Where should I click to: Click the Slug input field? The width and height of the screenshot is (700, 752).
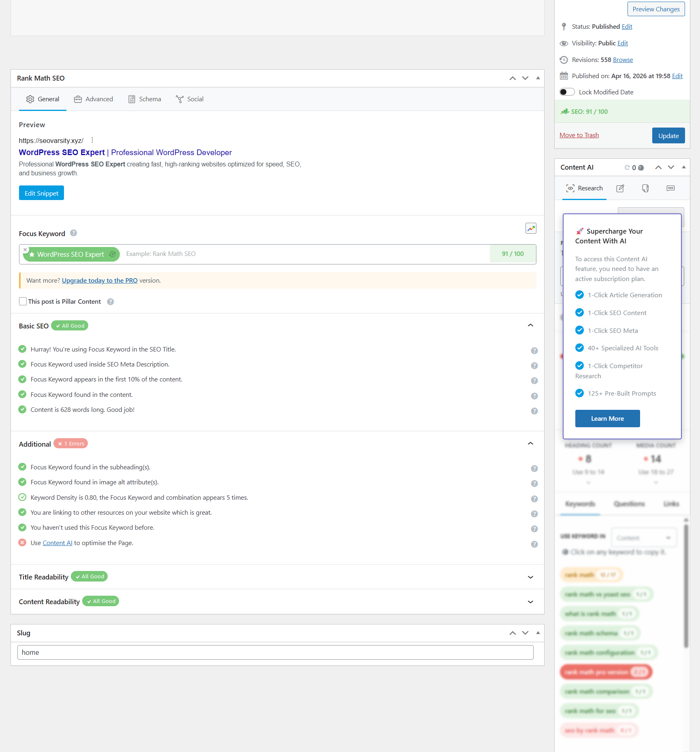(275, 652)
